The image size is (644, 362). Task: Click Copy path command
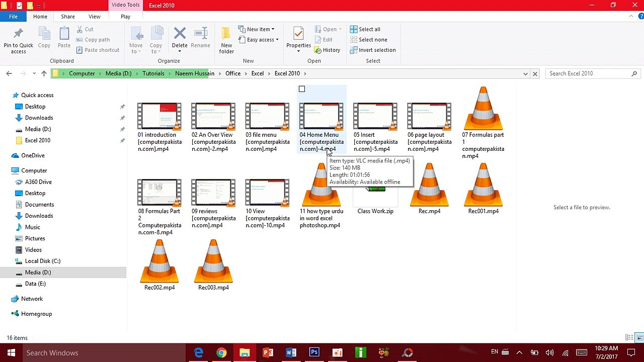click(x=93, y=40)
